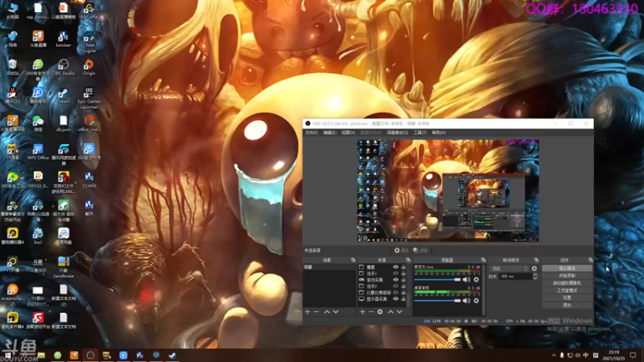This screenshot has height=362, width=644.
Task: Open the 桌面音频 audio settings gear
Action: click(476, 301)
